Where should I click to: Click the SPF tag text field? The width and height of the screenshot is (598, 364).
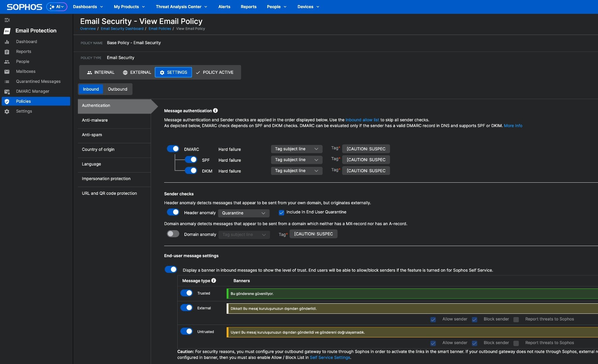coord(366,160)
